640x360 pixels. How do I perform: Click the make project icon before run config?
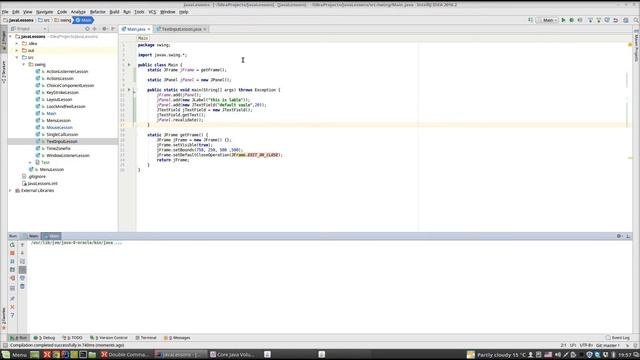pyautogui.click(x=531, y=20)
